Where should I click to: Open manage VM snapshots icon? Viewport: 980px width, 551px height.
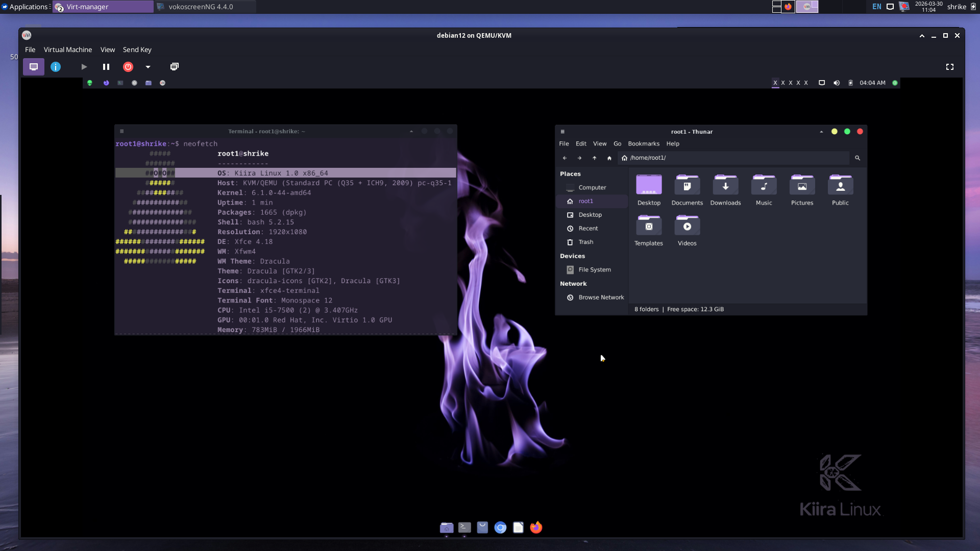(174, 67)
